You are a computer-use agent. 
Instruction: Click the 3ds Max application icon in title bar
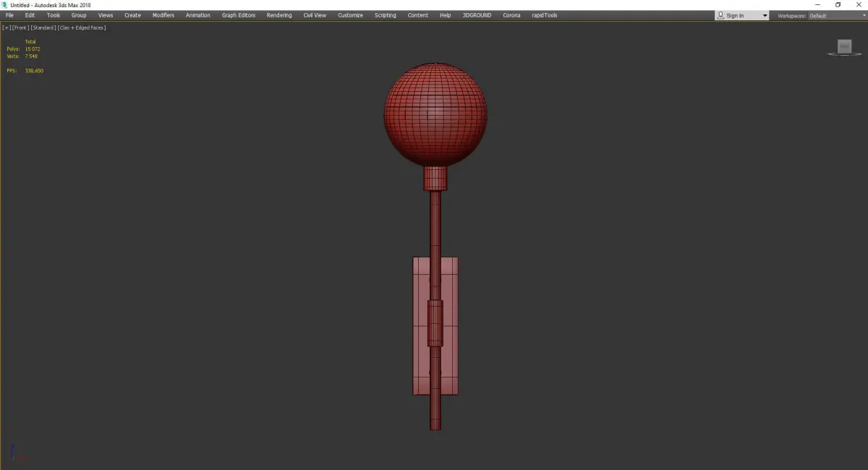4,5
